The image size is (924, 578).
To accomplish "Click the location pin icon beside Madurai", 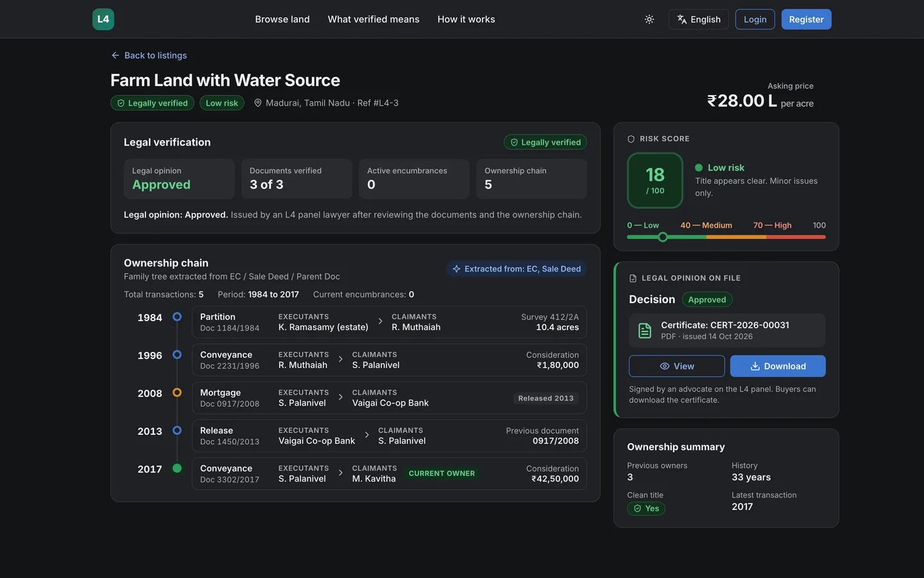I will pos(258,103).
